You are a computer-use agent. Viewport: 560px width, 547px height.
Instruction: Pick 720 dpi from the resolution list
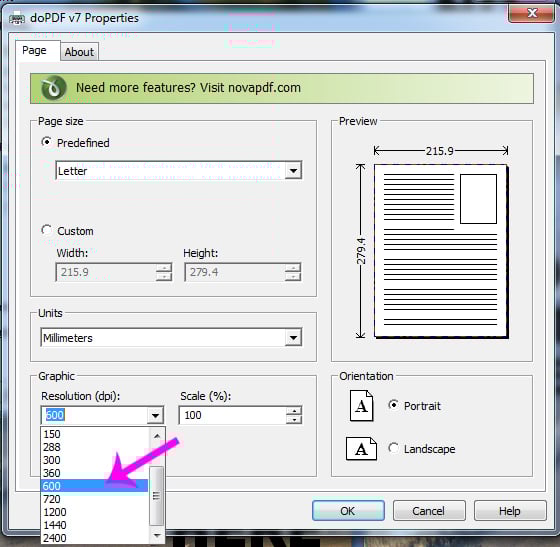(95, 499)
